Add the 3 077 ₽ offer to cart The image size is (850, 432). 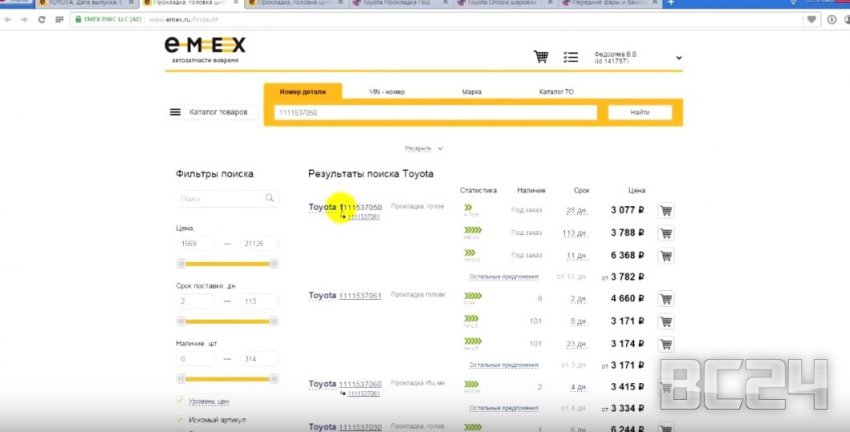click(667, 211)
